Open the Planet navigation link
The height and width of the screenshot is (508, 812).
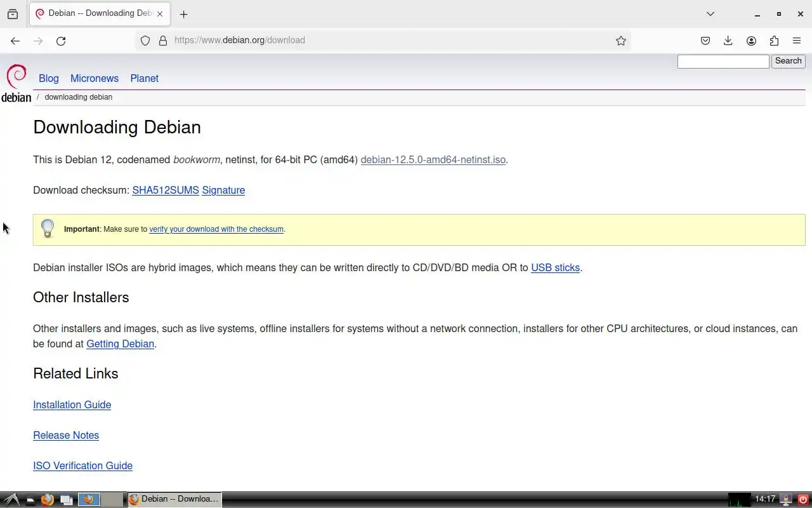145,78
